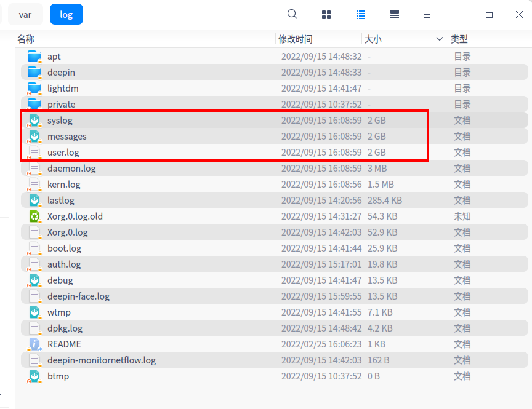Click the 1.5 MB size value

click(381, 185)
